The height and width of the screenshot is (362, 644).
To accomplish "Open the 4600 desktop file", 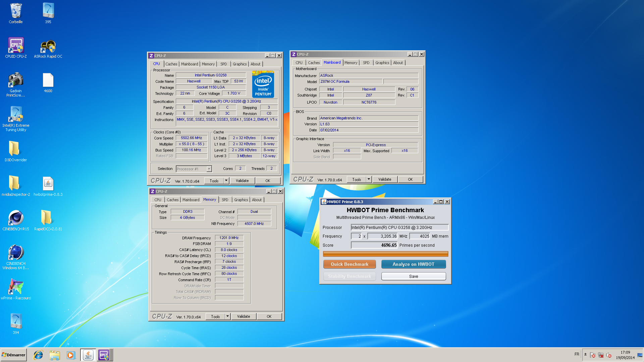I will 48,83.
